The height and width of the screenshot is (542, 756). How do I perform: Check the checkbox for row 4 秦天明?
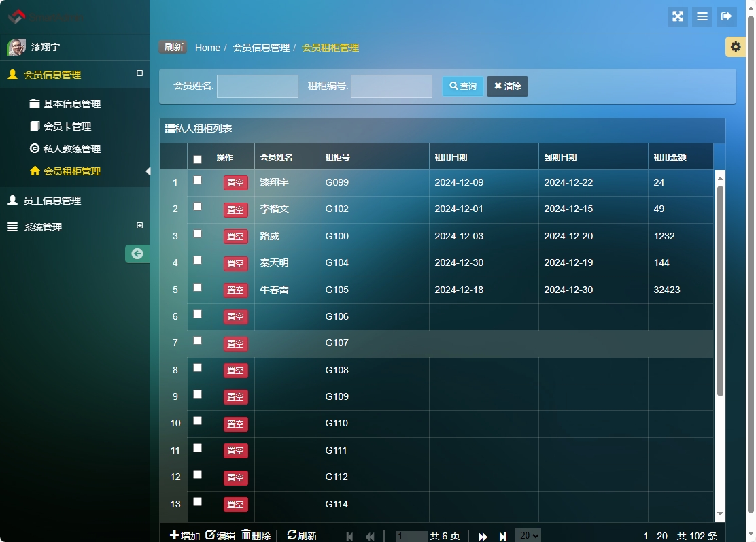click(x=197, y=260)
